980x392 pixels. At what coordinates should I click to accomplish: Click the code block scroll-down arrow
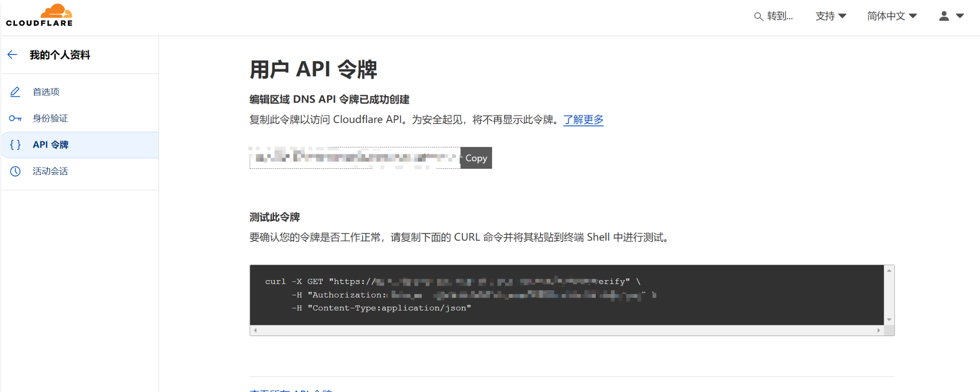(889, 320)
